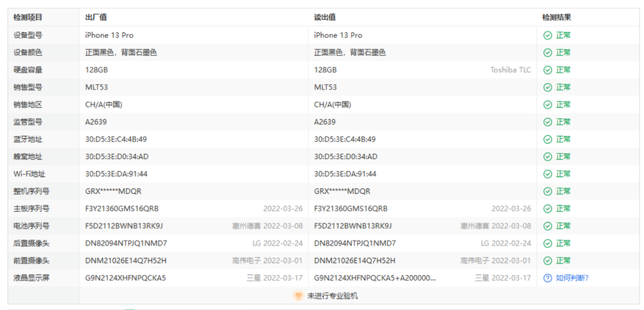Click the green check icon for 整机序列号

[x=547, y=191]
